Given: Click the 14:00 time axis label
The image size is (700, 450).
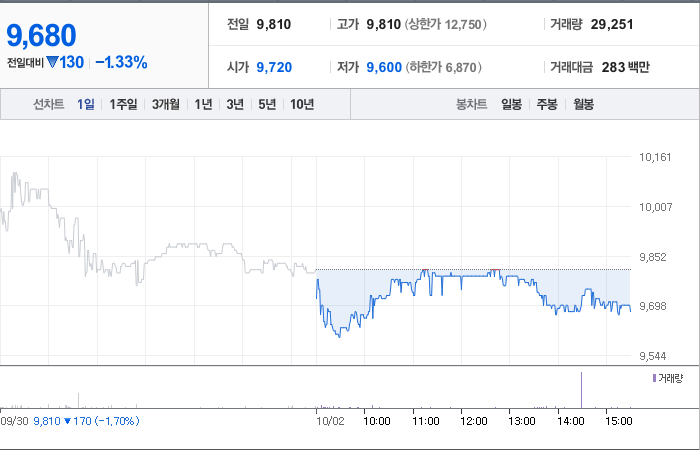Looking at the screenshot, I should (571, 421).
